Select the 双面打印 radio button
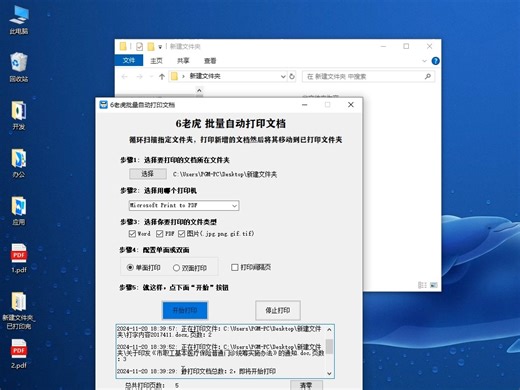520x390 pixels. (176, 268)
